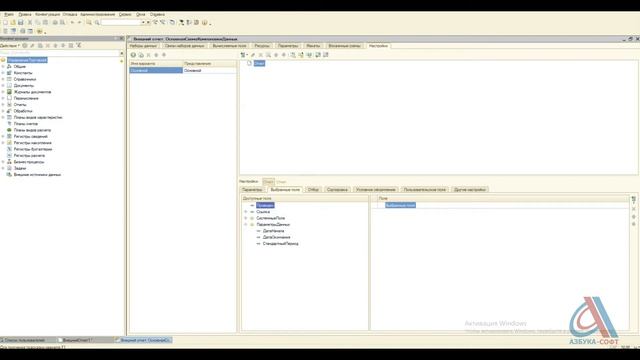
Task: Click the Open file icon in main toolbar
Action: point(13,22)
